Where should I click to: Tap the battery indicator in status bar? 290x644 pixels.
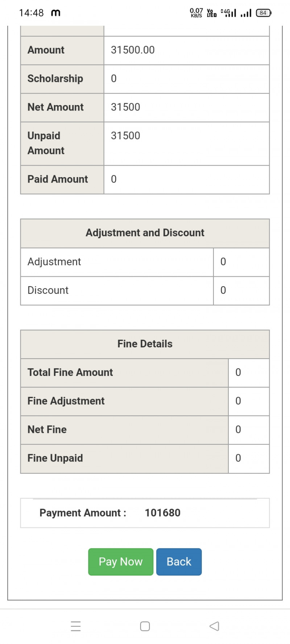pyautogui.click(x=264, y=13)
